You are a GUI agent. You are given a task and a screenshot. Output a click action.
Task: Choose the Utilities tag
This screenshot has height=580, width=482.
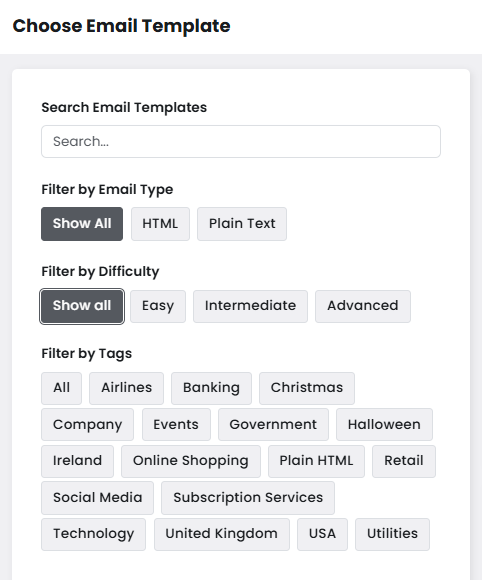point(392,534)
